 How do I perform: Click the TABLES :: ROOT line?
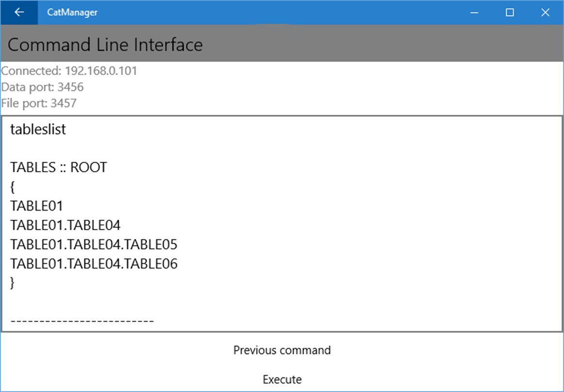pos(59,167)
